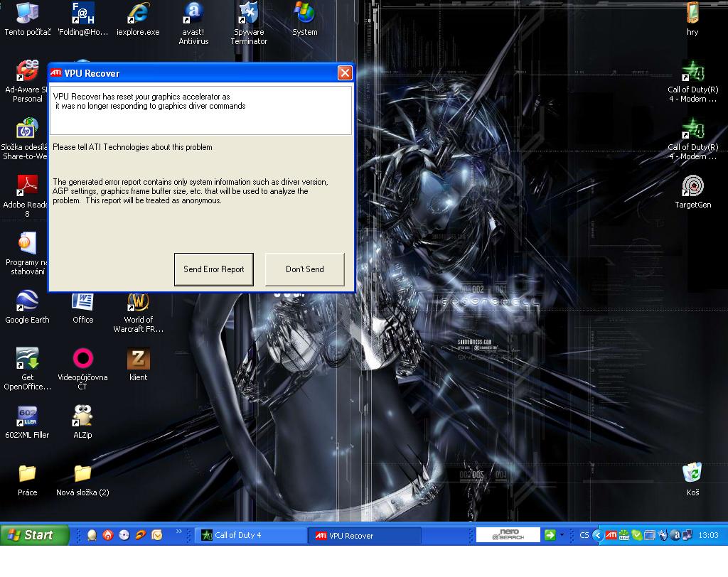Select the System desktop icon
Viewport: 728px width, 577px height.
click(304, 19)
